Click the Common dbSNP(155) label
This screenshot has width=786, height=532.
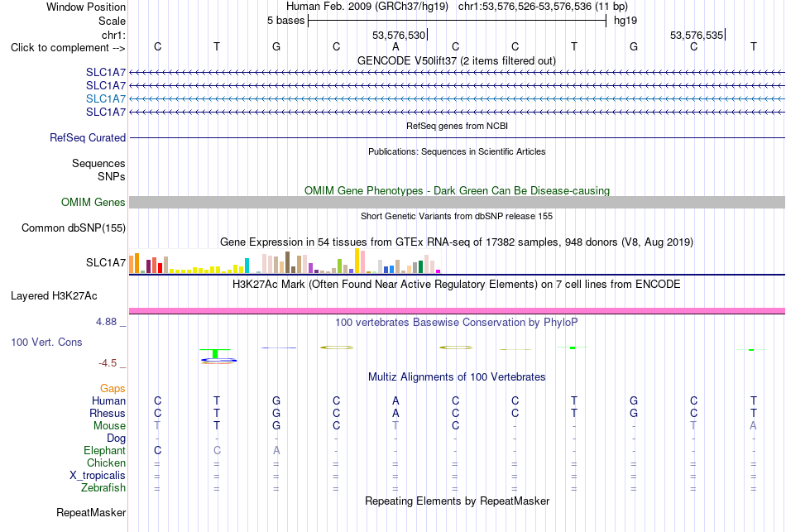[74, 228]
